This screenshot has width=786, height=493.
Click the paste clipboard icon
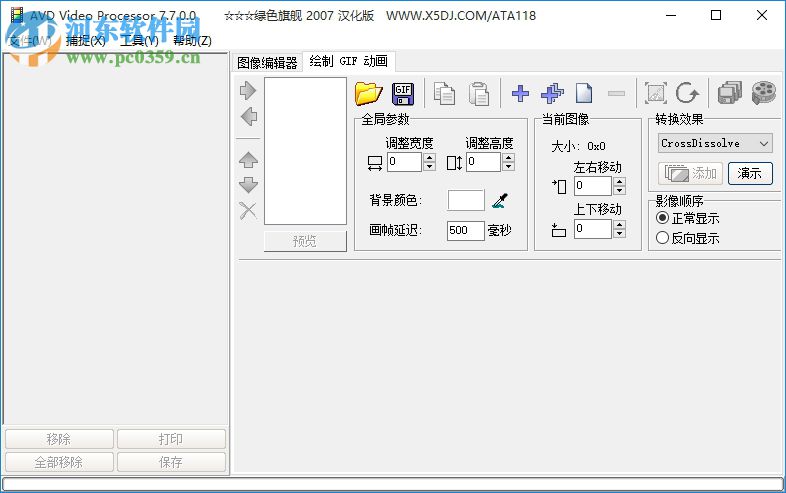point(479,93)
